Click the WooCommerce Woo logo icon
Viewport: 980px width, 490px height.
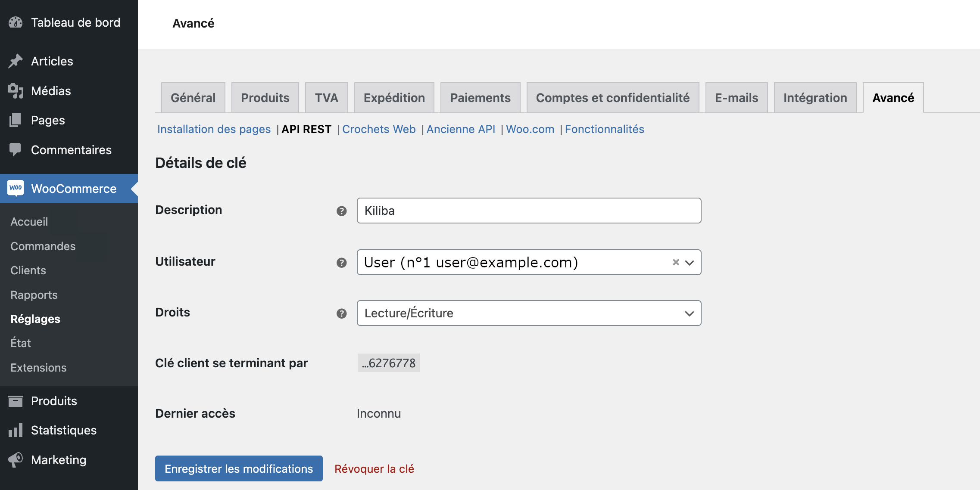pos(16,188)
